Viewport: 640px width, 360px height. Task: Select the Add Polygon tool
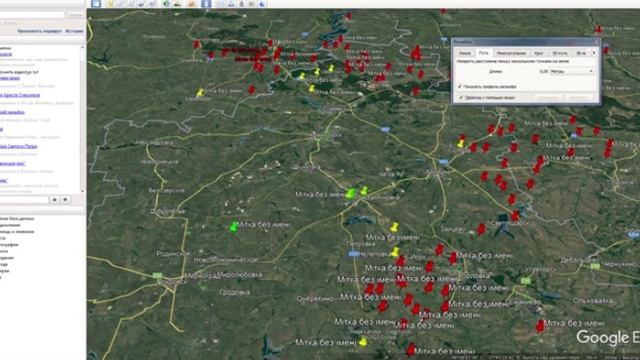pos(120,4)
